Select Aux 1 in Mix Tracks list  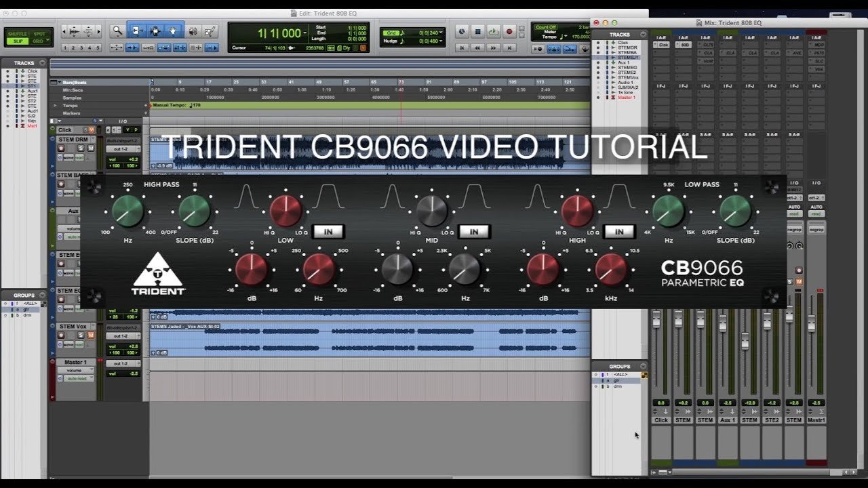point(623,62)
